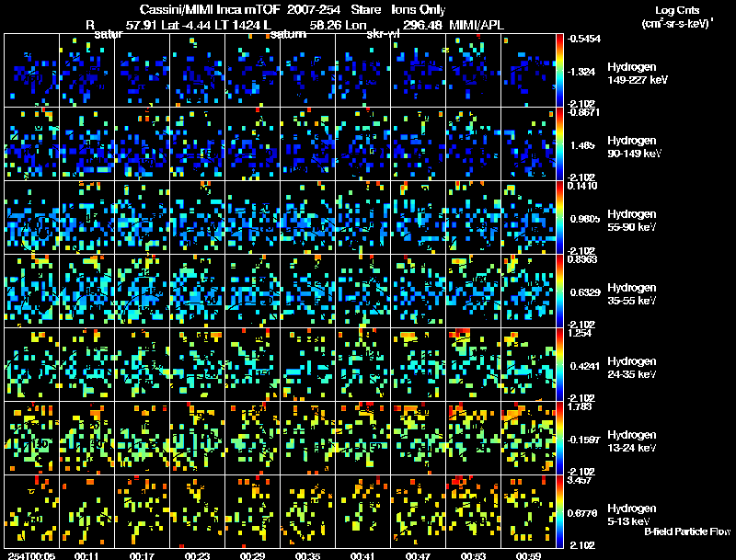This screenshot has width=736, height=560.
Task: Select the 'Hydrogen 5-13 keV' row label
Action: 632,515
